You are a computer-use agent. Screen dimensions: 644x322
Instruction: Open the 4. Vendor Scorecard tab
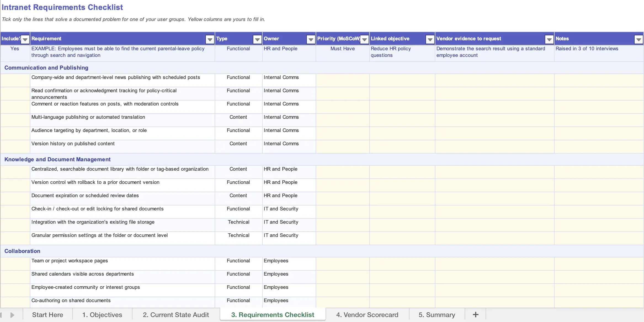point(367,315)
